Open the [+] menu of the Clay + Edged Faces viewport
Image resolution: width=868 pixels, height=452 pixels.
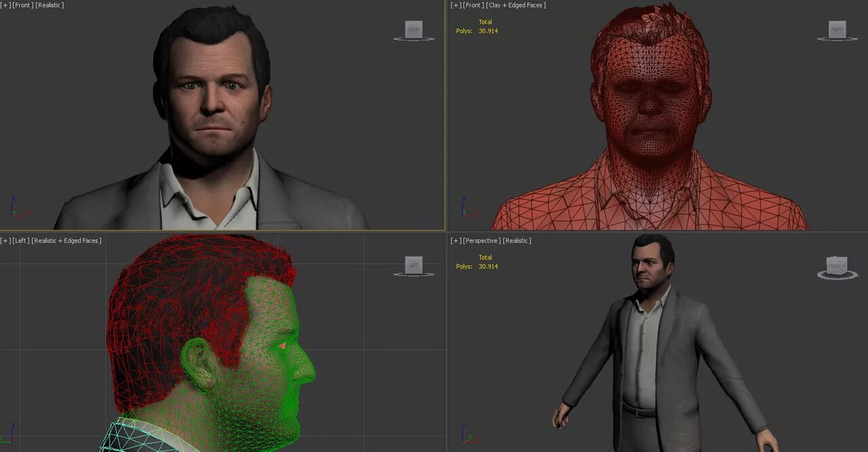coord(456,5)
